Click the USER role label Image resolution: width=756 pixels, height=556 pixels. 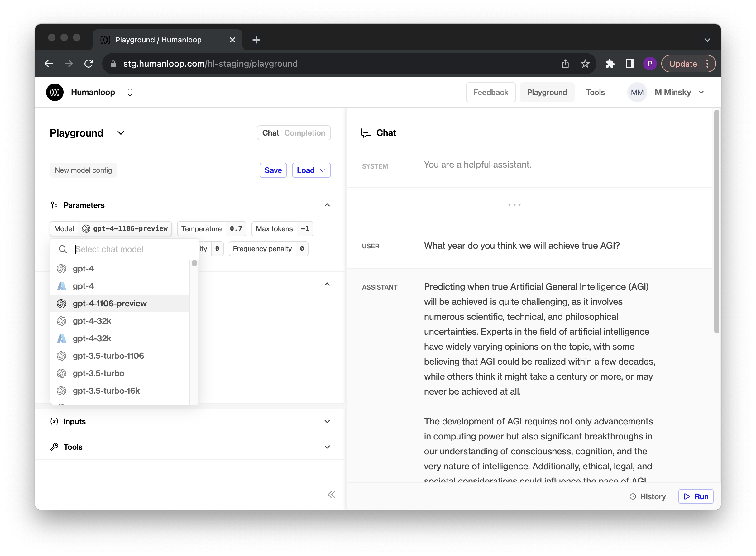coord(371,246)
